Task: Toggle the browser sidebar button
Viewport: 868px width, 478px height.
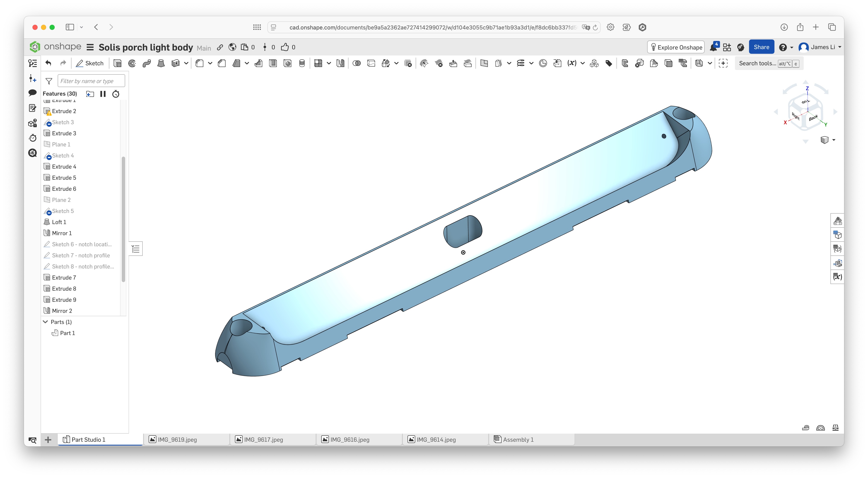Action: point(70,27)
